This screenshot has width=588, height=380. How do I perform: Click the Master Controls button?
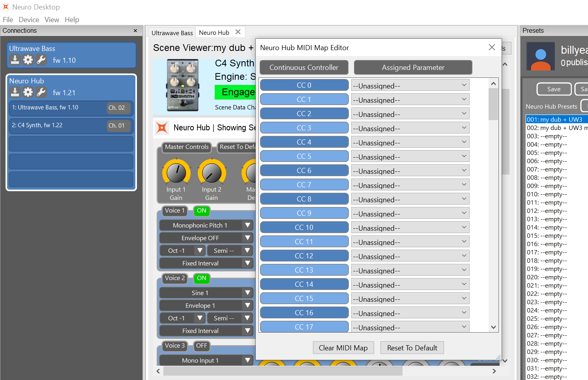pos(187,147)
